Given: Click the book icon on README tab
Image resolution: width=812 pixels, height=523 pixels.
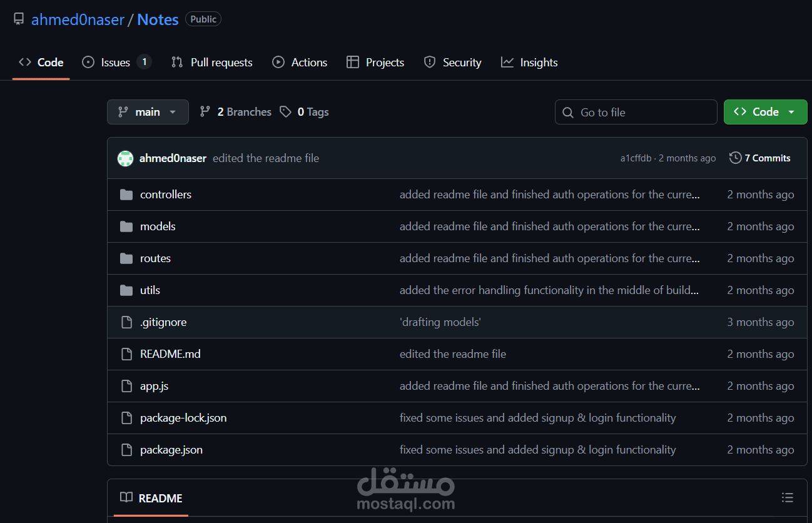Looking at the screenshot, I should [x=126, y=498].
